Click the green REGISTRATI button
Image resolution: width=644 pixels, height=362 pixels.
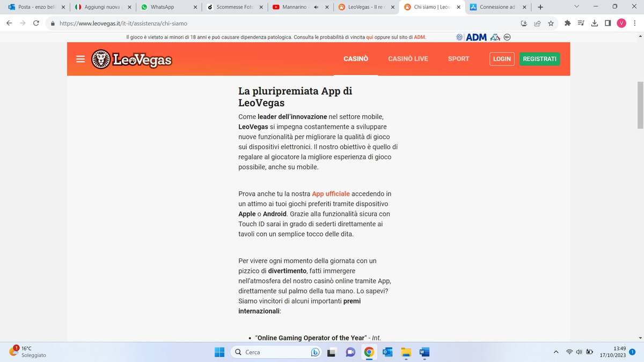pos(539,59)
